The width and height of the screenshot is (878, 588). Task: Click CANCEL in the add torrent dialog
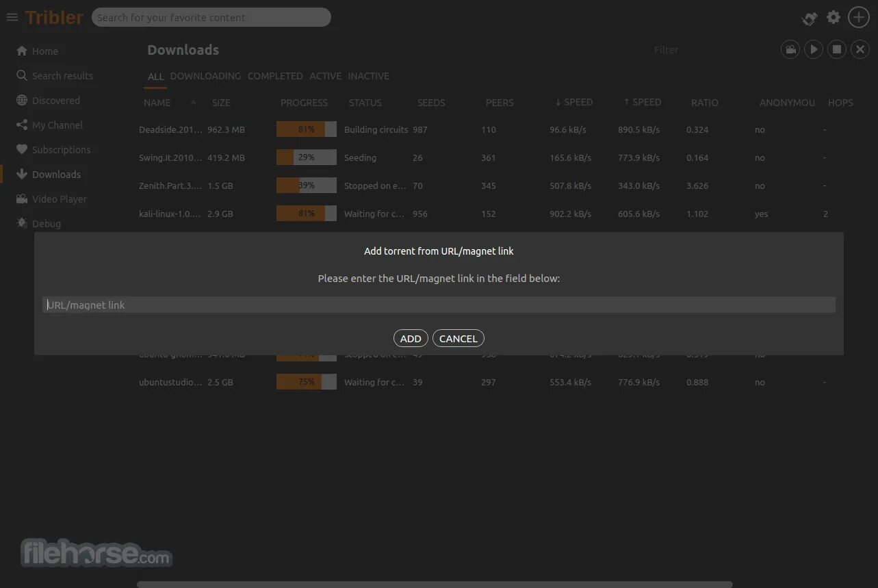pos(459,338)
